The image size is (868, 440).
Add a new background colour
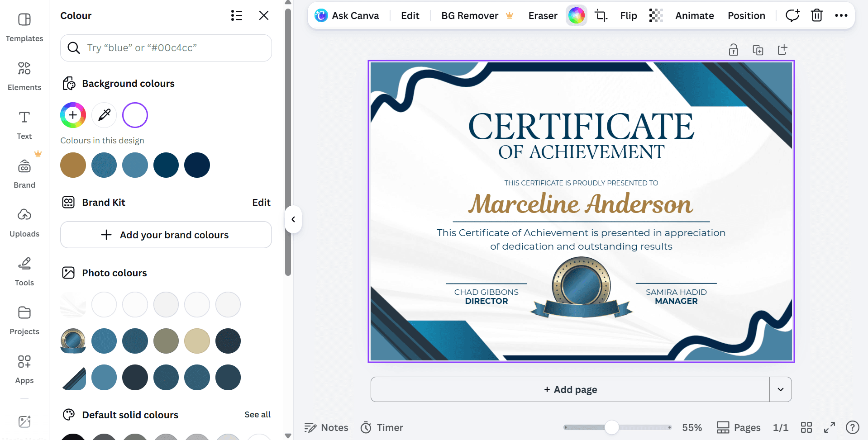(73, 115)
